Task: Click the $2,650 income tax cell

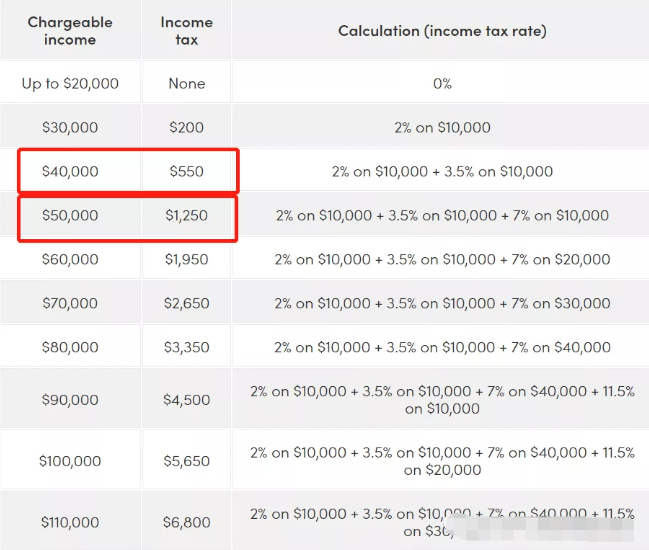Action: pos(186,303)
